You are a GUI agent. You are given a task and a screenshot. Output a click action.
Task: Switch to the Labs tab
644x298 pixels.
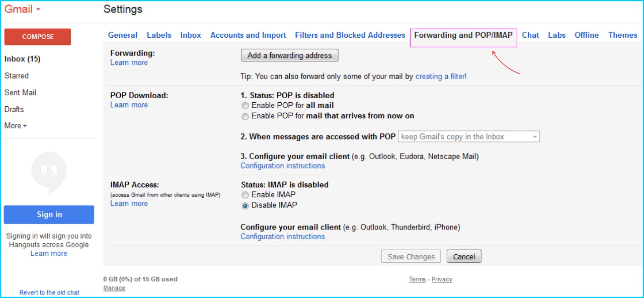click(557, 35)
